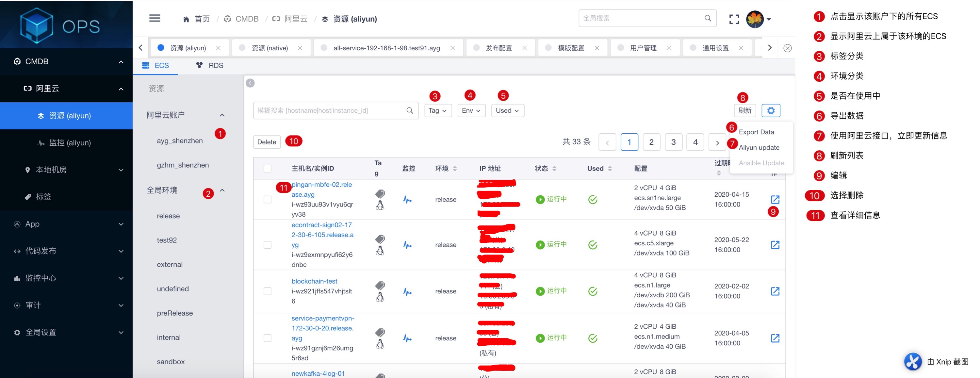The image size is (980, 378).
Task: Open settings gear next to 刷新 button
Action: pyautogui.click(x=770, y=110)
